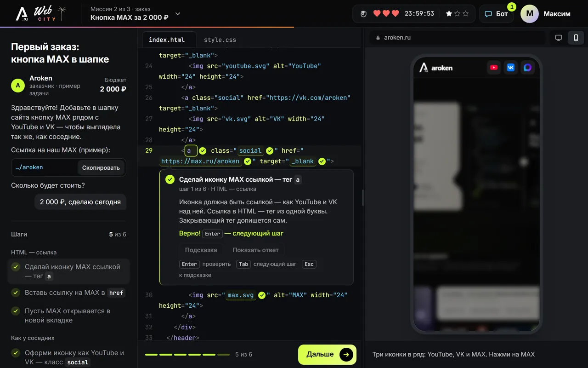Click the green check next to the 'a' tag
Viewport: 588px width, 368px height.
click(203, 150)
